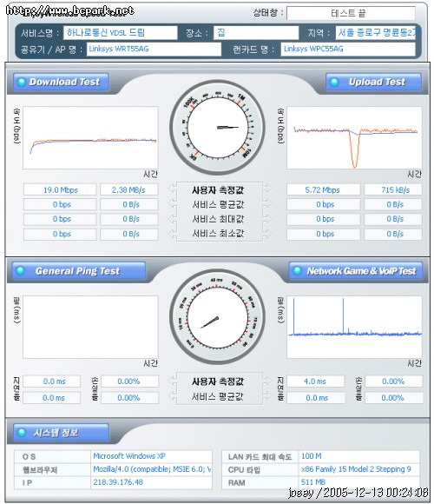This screenshot has height=504, width=434.
Task: Select the 4.0 ms latency value
Action: pos(316,381)
